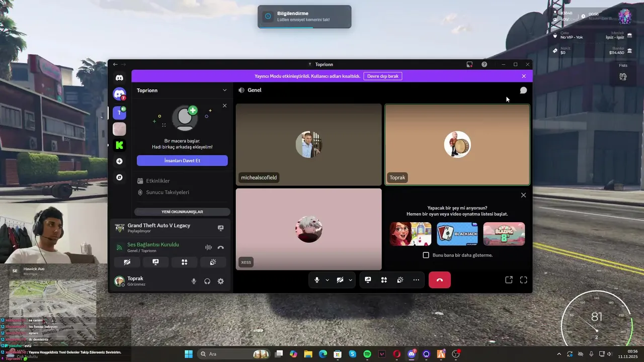Click Devre dışı bırak streamer mode button
Screen dimensions: 644x362
383,76
